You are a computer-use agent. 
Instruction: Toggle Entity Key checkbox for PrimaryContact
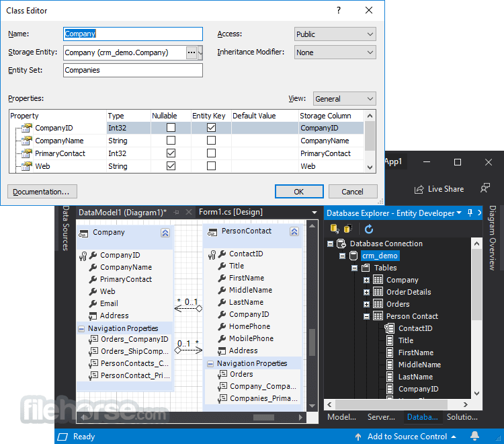point(211,153)
